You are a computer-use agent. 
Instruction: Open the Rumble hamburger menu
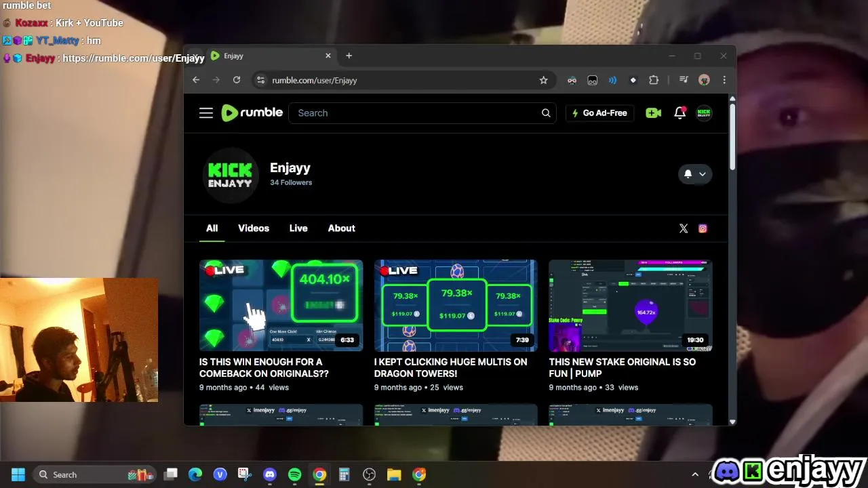point(206,113)
